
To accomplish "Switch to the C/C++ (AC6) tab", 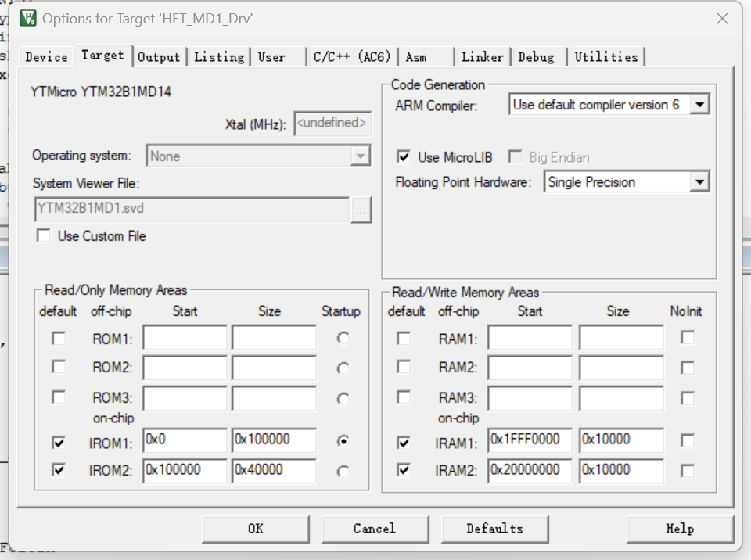I will pyautogui.click(x=352, y=57).
